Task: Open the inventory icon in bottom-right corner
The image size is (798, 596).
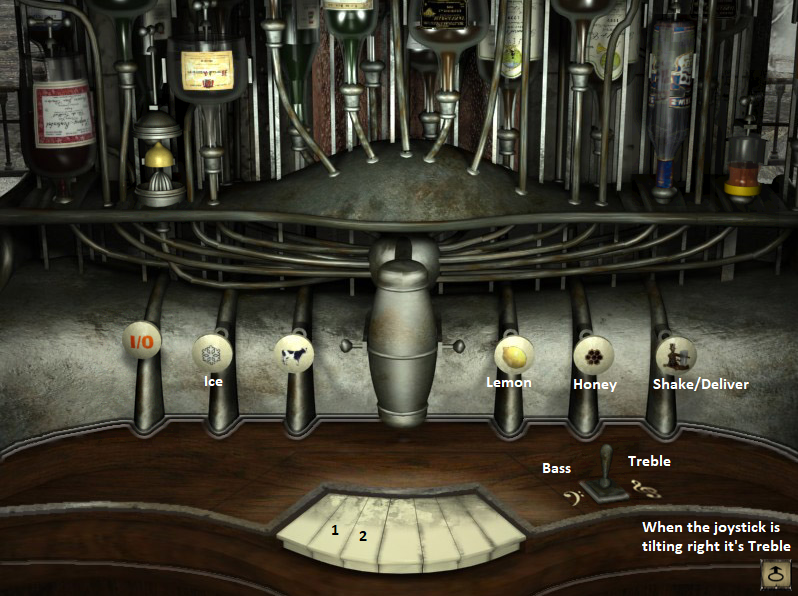Action: (776, 575)
